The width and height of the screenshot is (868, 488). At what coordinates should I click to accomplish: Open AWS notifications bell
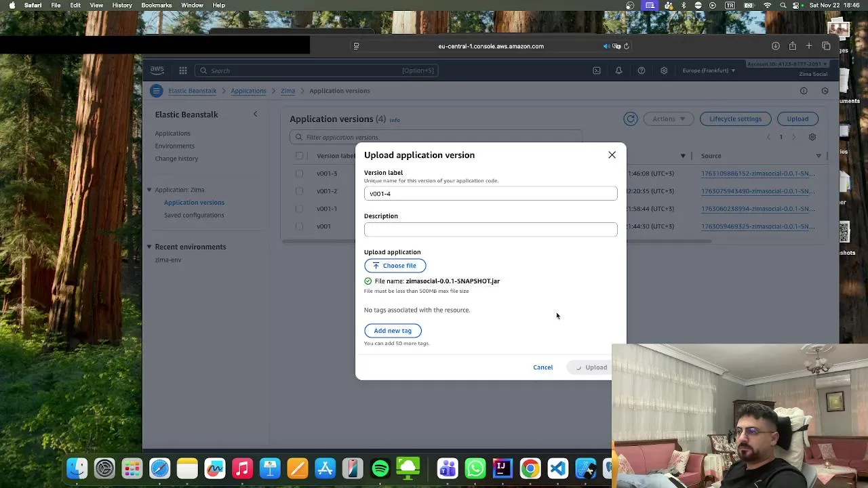(618, 70)
